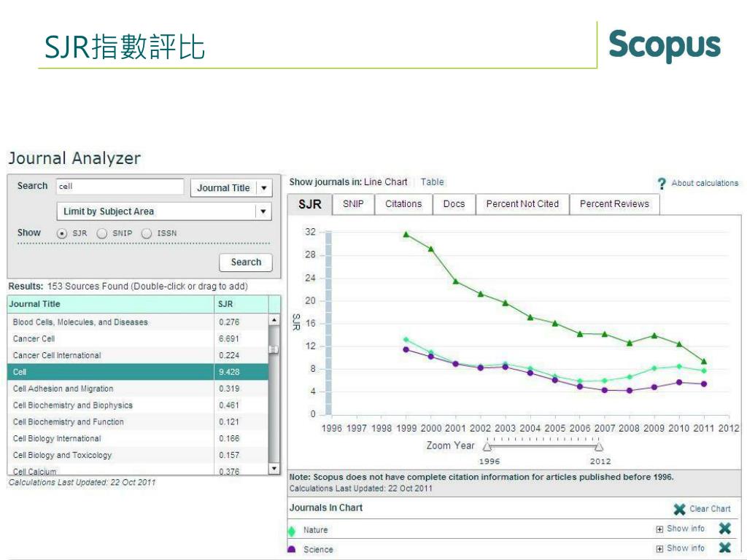This screenshot has height=560, width=747.
Task: Sort results by Journal Title column header
Action: click(111, 304)
